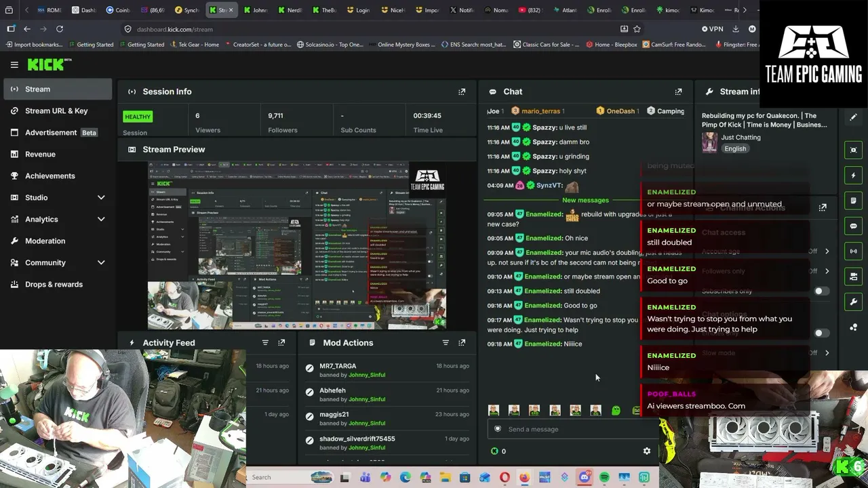Click the English language tag
Viewport: 868px width, 488px height.
coord(735,148)
